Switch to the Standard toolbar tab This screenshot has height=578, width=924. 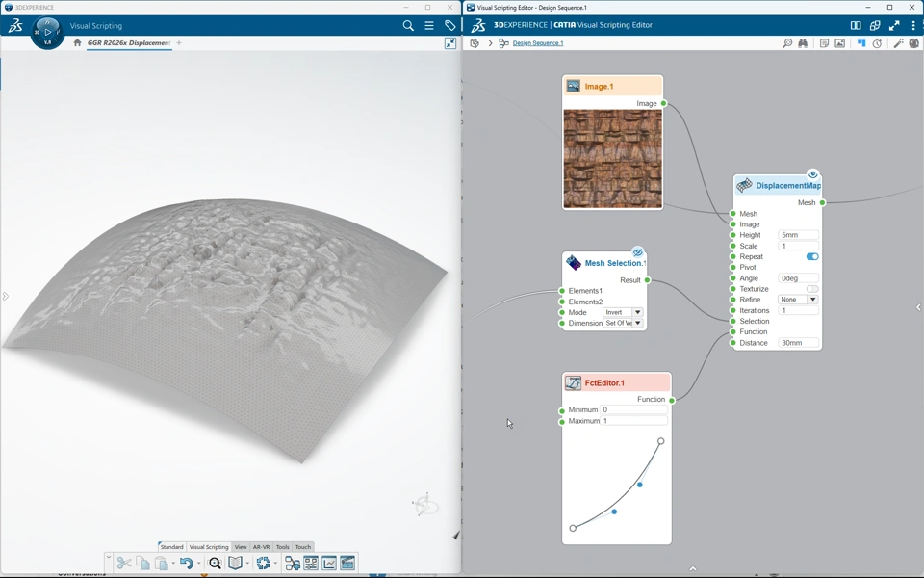pyautogui.click(x=171, y=547)
